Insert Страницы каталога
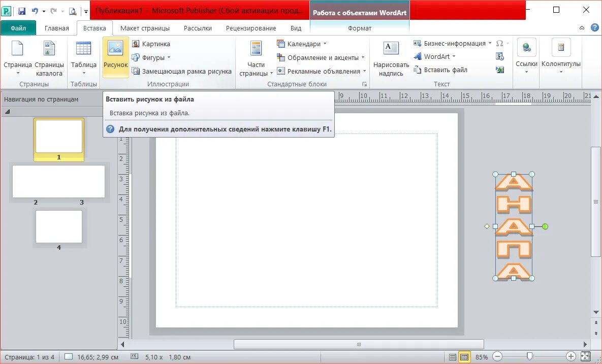This screenshot has height=364, width=602. coord(49,57)
